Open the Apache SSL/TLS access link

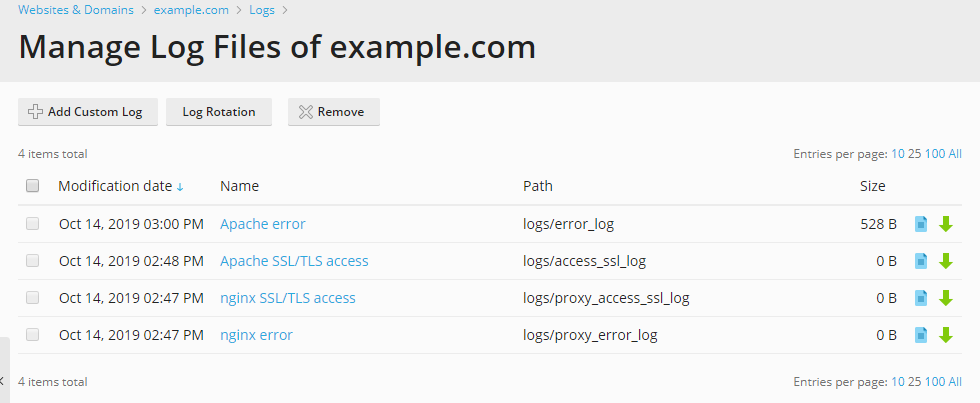pyautogui.click(x=294, y=261)
